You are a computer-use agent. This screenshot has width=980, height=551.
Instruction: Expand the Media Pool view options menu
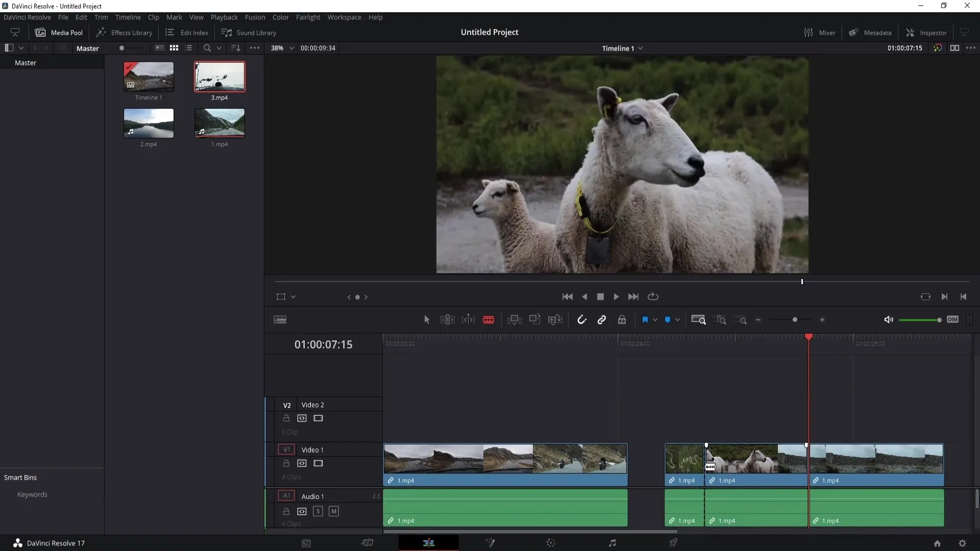point(254,48)
